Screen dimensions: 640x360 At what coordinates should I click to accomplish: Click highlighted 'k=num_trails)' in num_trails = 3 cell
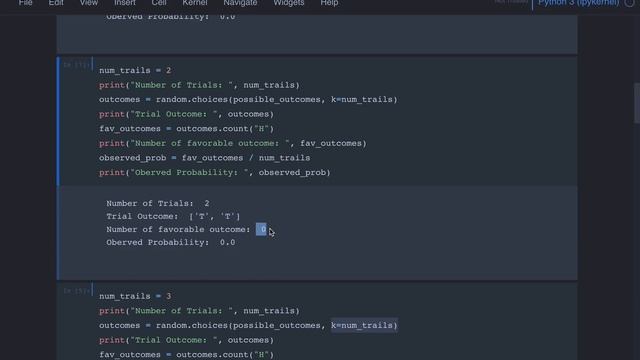pos(364,325)
